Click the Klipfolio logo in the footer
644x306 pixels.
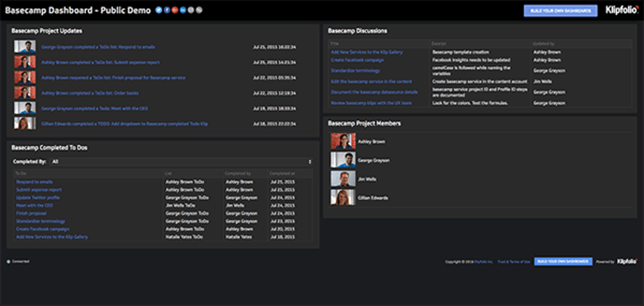click(627, 261)
